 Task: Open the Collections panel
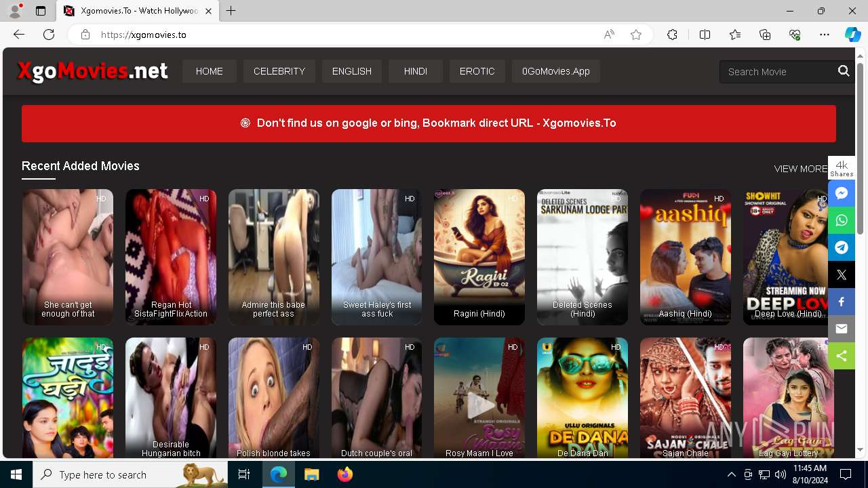pos(765,35)
